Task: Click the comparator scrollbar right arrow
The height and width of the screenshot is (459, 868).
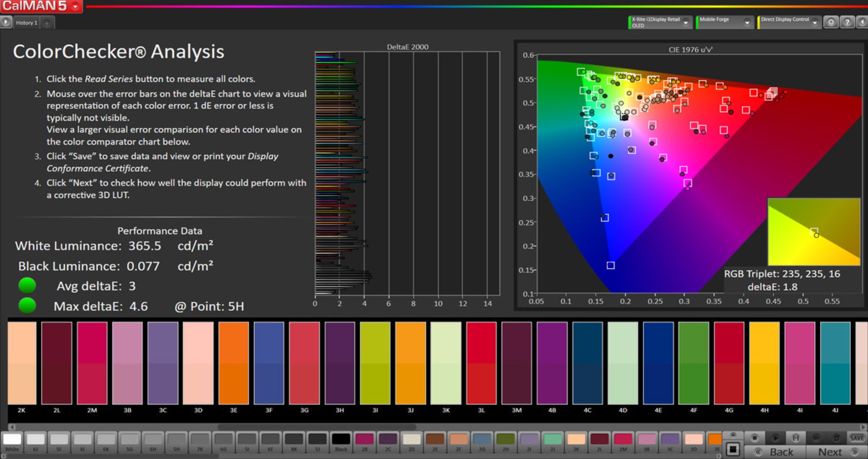Action: [x=863, y=426]
